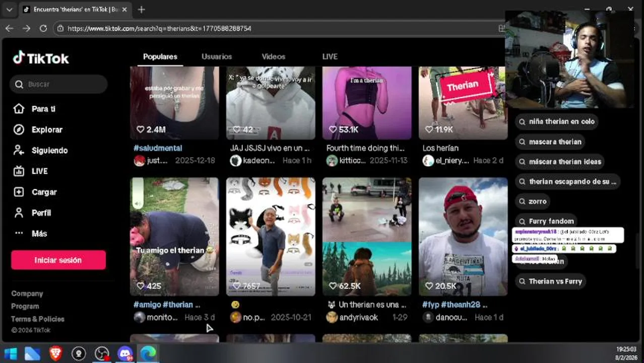This screenshot has width=644, height=363.
Task: Open Microsoft Edge from taskbar
Action: [148, 353]
